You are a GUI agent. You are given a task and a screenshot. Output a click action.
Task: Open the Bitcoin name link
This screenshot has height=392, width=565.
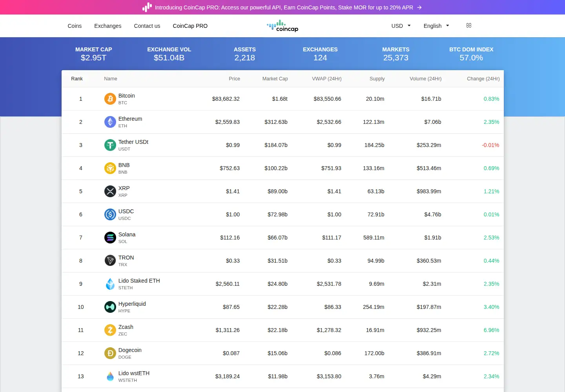127,96
